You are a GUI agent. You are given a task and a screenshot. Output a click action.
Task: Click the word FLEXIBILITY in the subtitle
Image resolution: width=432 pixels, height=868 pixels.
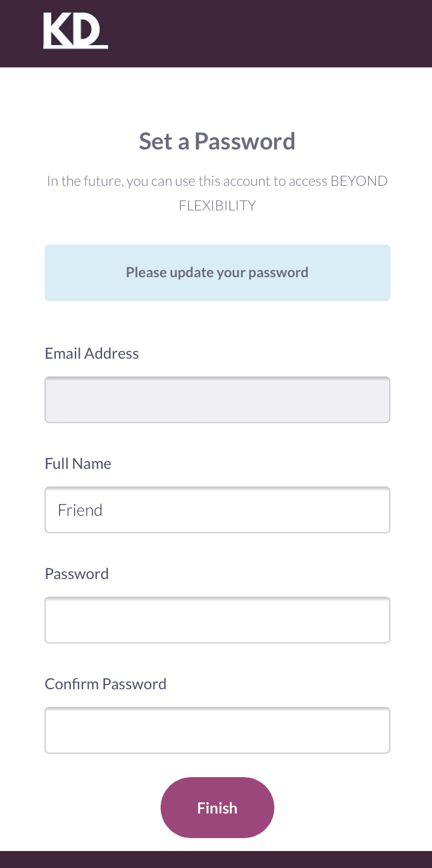[217, 206]
